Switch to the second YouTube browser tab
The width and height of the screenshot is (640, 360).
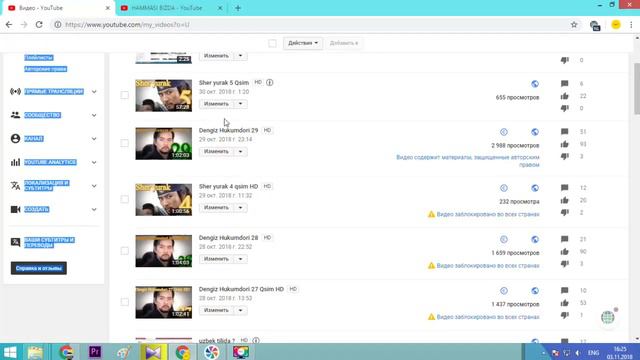click(171, 8)
